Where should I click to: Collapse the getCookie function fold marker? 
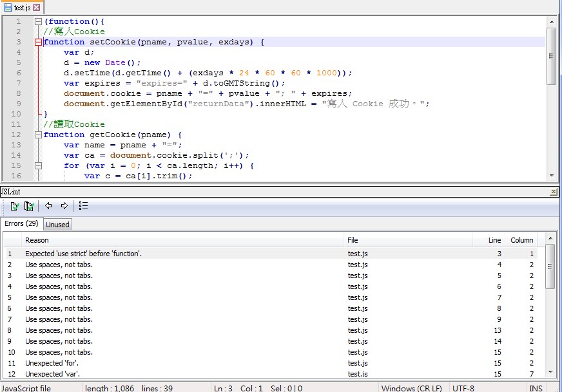click(38, 135)
